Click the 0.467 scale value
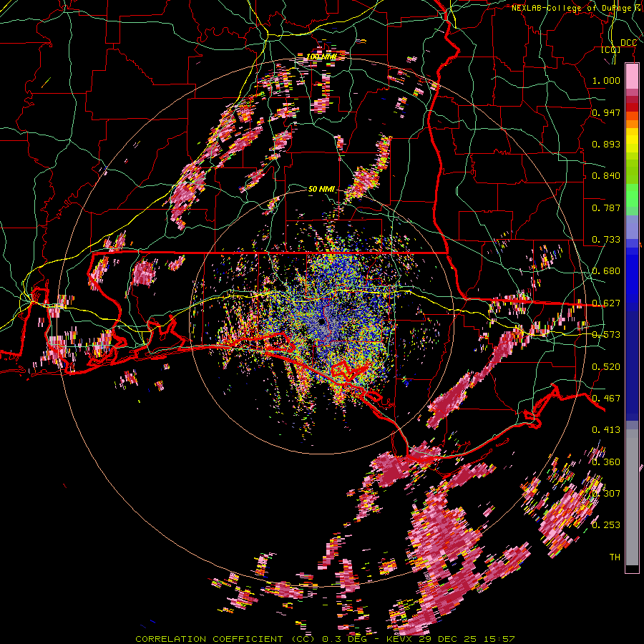 606,399
